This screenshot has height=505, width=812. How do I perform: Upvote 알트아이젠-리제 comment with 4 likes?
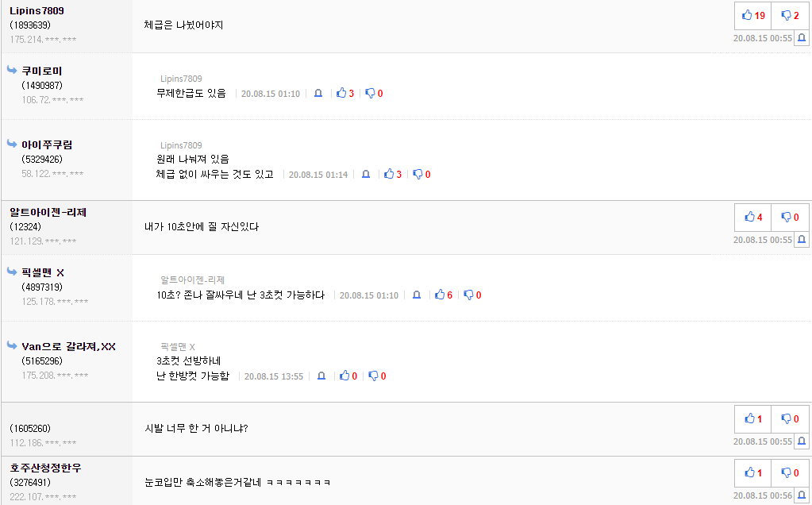pyautogui.click(x=753, y=217)
